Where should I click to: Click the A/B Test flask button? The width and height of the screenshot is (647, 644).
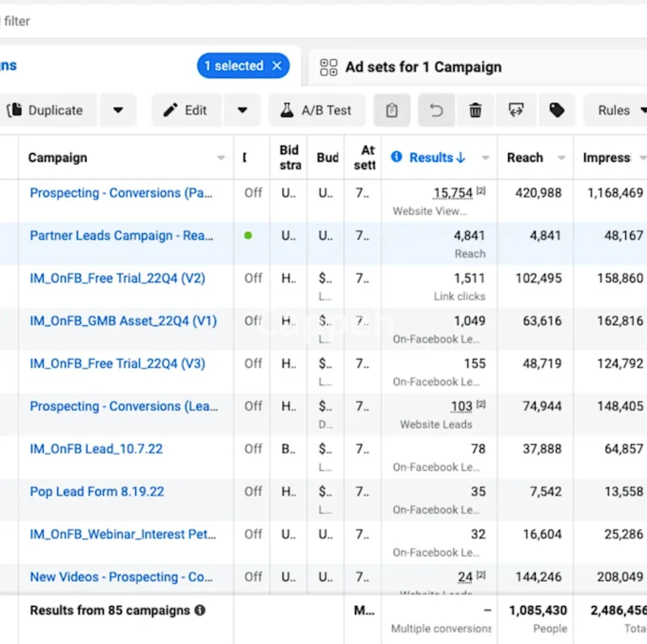316,110
